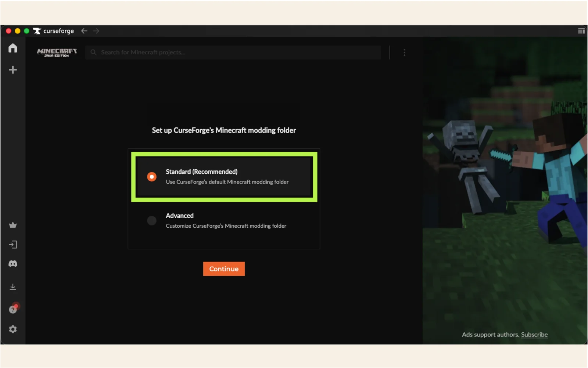This screenshot has height=368, width=588.
Task: Open the Discord icon in sidebar
Action: coord(13,264)
